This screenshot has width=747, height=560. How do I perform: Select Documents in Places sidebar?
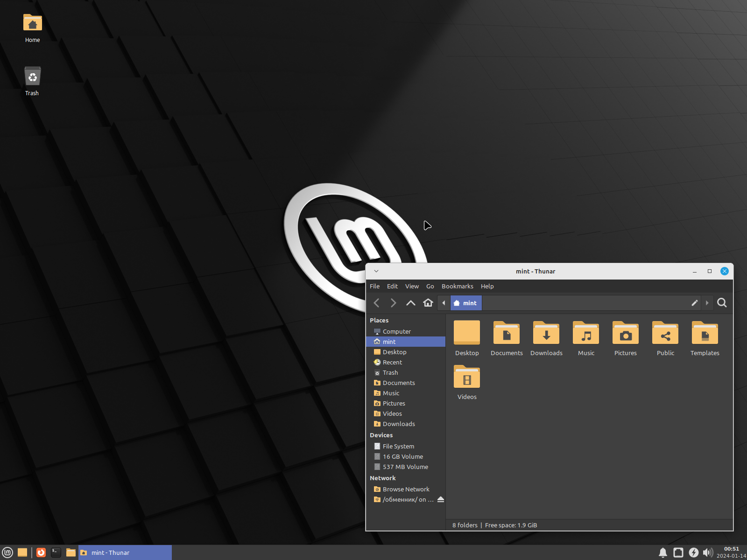pos(406,383)
